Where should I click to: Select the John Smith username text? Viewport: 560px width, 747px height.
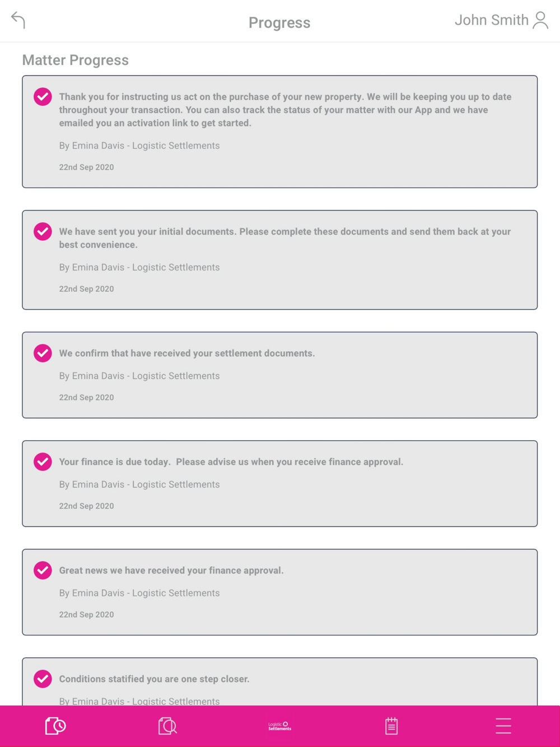tap(491, 20)
